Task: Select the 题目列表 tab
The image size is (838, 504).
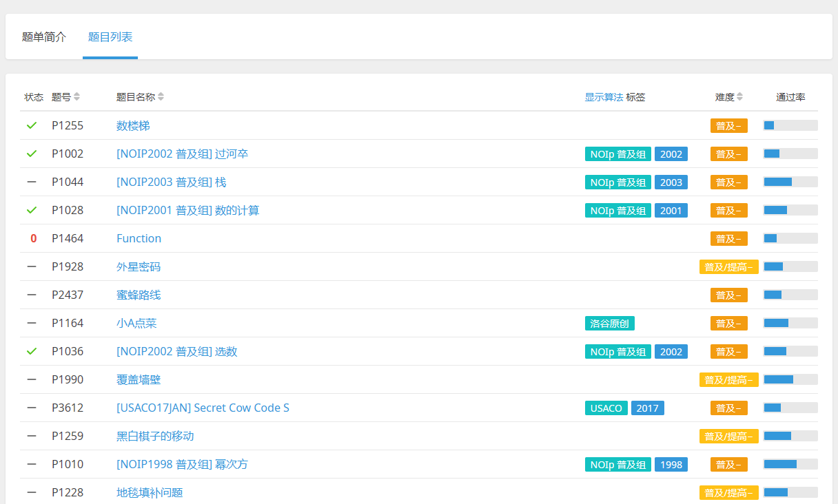Action: tap(110, 37)
